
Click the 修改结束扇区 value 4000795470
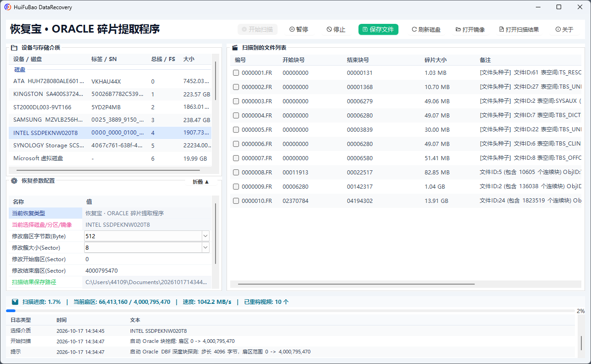[147, 270]
